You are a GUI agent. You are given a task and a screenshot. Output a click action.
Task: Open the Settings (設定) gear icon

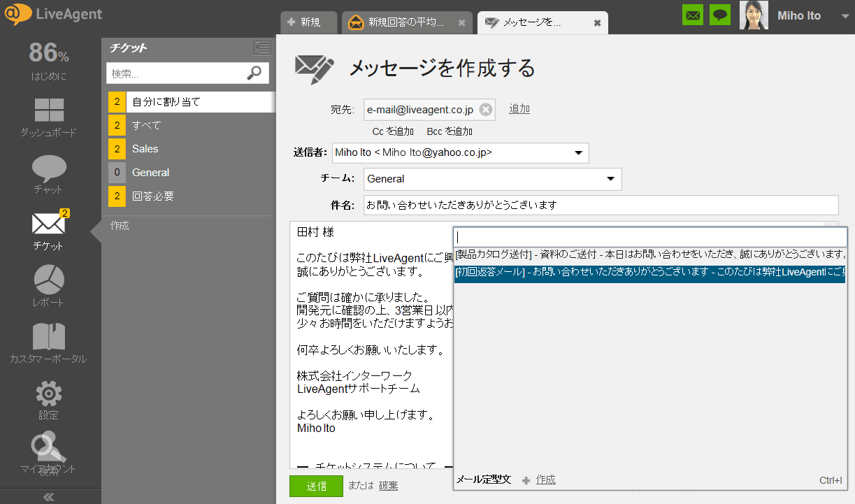(49, 394)
